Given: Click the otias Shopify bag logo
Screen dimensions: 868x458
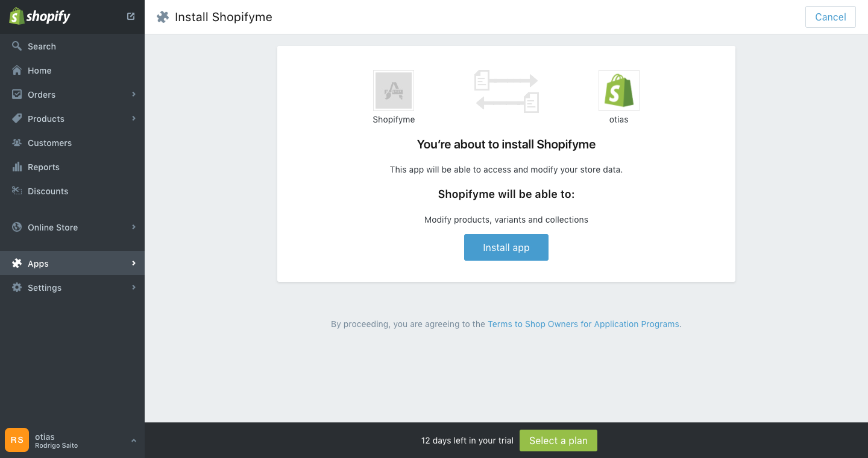Looking at the screenshot, I should (x=619, y=91).
